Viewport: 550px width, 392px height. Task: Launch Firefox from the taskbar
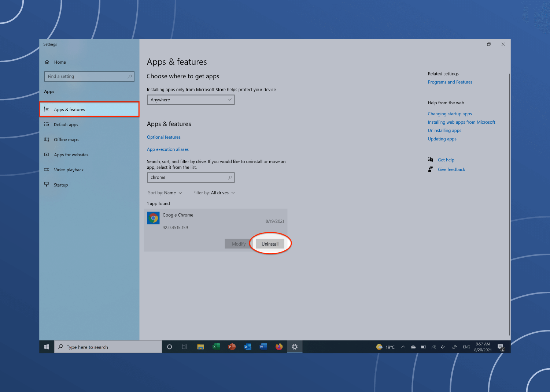279,347
